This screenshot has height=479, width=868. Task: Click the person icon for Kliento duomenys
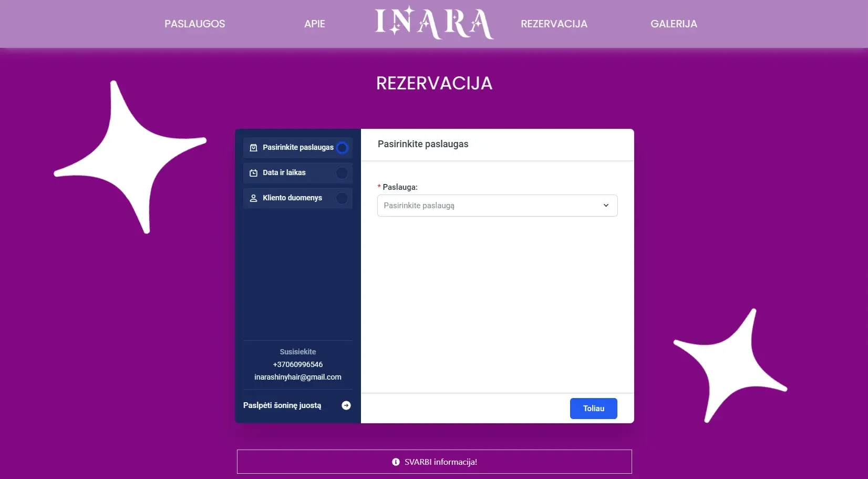pos(253,198)
